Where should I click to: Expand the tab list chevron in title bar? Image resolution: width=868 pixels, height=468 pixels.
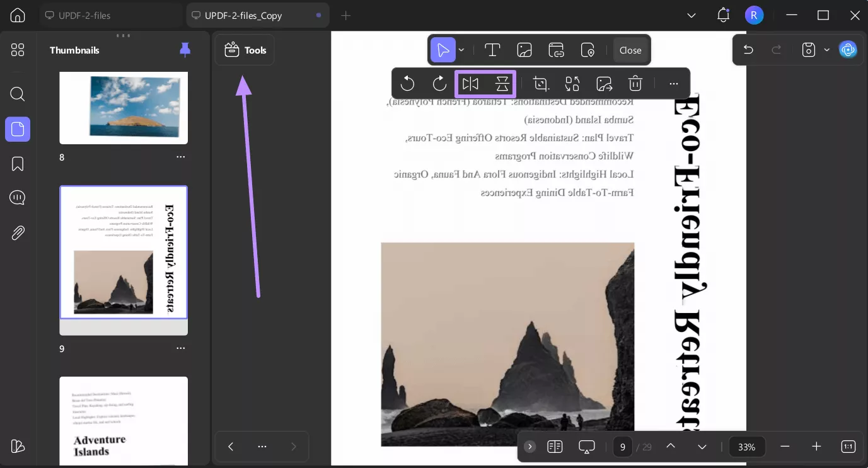(x=692, y=15)
